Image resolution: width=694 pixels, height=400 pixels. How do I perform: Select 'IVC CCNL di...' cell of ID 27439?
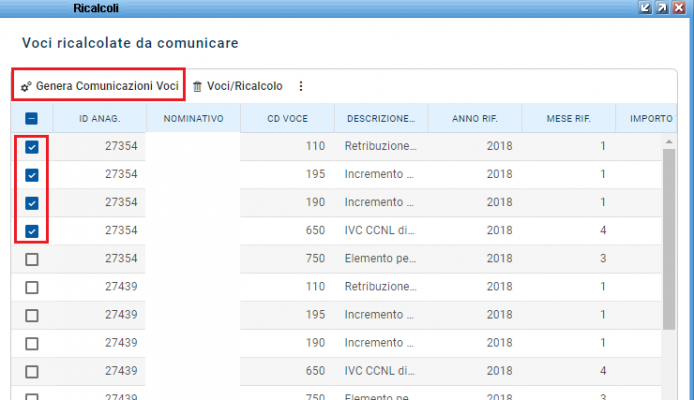[x=380, y=371]
